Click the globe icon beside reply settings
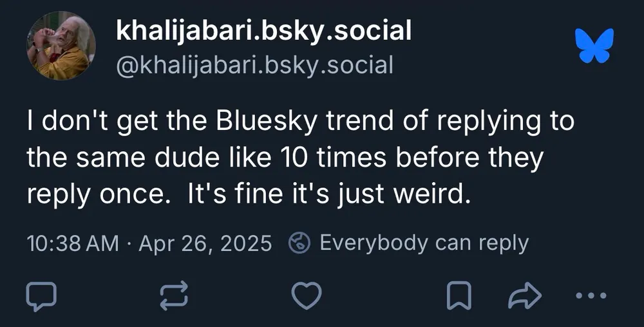Image resolution: width=644 pixels, height=327 pixels. (299, 243)
